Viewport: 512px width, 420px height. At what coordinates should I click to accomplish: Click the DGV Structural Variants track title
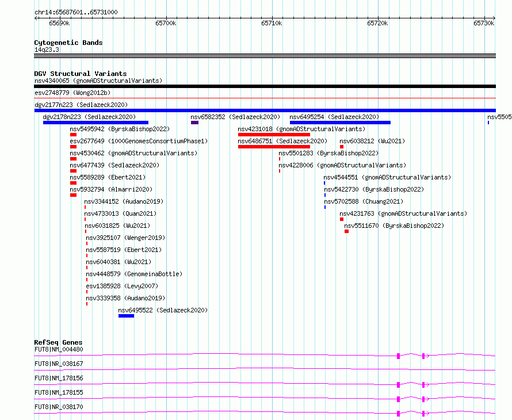81,74
